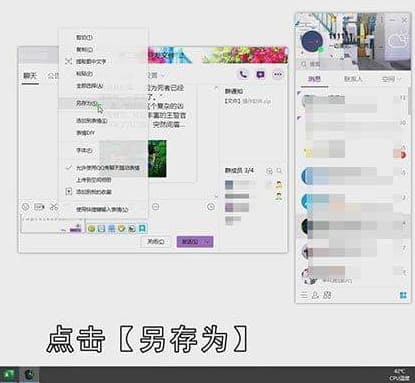Choose 粘贴(P) in the context menu
Viewport: 415px width, 383px height.
(103, 74)
